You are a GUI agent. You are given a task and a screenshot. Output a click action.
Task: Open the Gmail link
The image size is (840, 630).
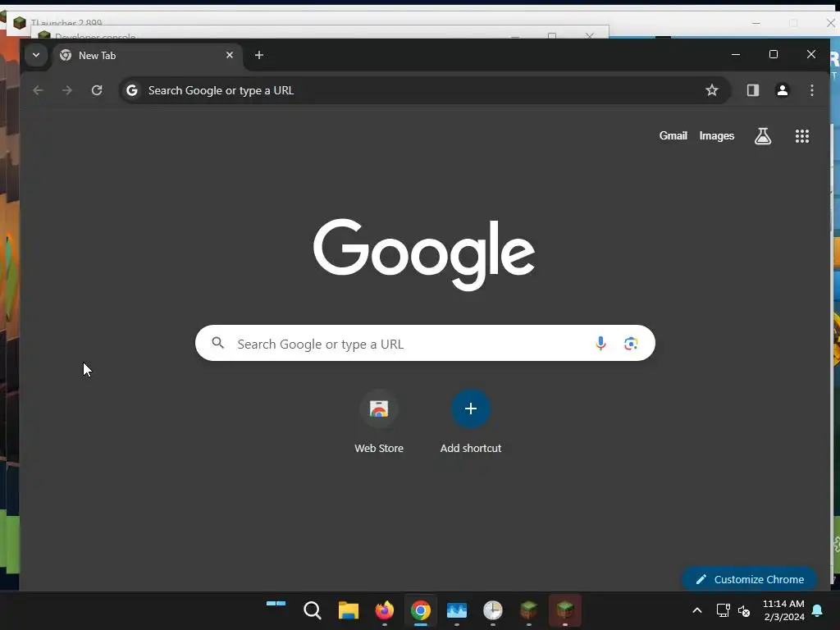click(x=673, y=136)
